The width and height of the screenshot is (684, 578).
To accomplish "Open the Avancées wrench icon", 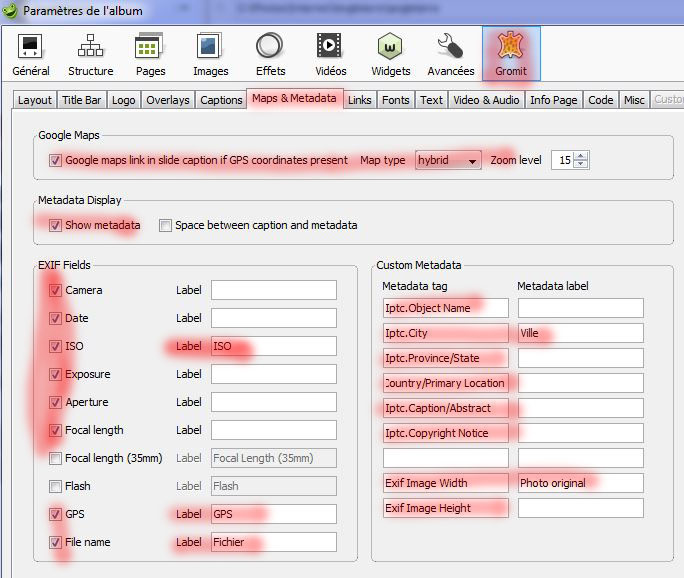I will click(x=450, y=54).
